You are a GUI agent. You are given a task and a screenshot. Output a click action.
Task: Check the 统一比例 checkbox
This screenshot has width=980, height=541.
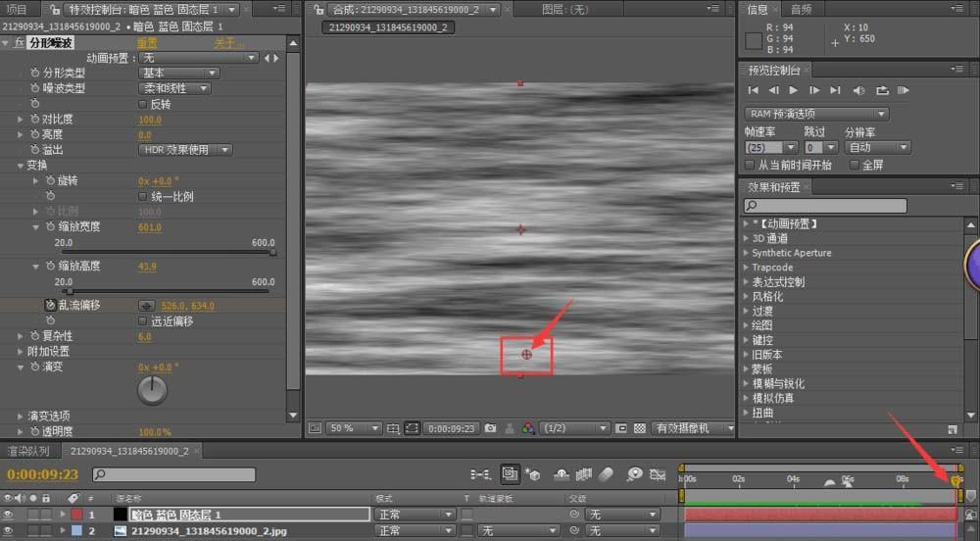pyautogui.click(x=142, y=196)
